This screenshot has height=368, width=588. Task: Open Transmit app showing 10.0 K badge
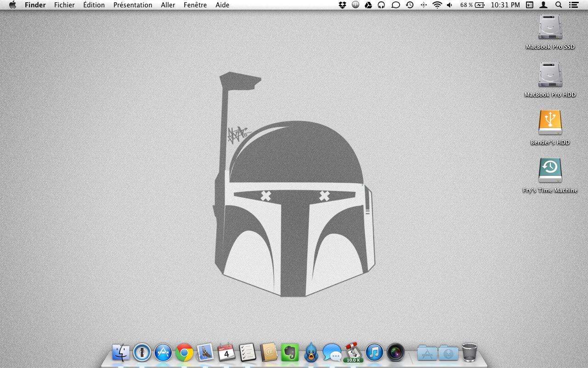point(353,352)
